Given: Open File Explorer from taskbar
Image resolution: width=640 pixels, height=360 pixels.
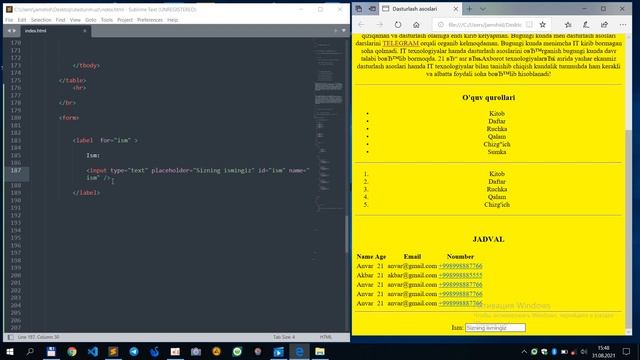Looking at the screenshot, I should coord(320,351).
